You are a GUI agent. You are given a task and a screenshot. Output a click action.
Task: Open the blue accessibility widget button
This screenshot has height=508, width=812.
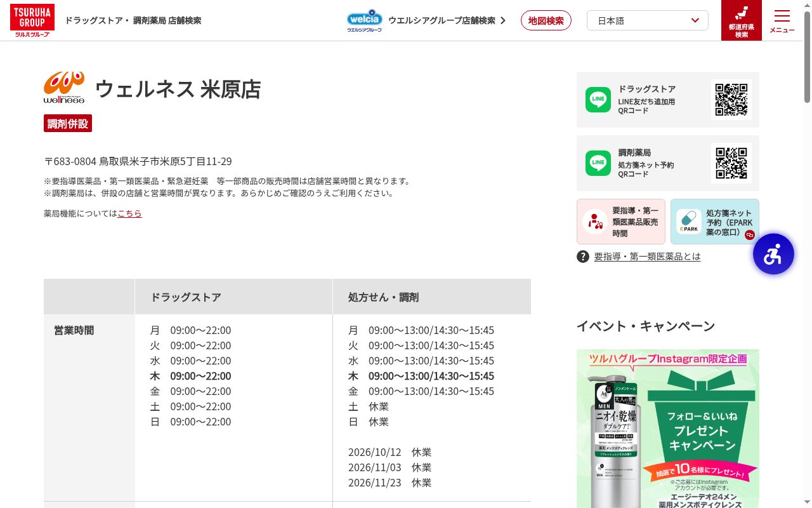click(x=773, y=254)
